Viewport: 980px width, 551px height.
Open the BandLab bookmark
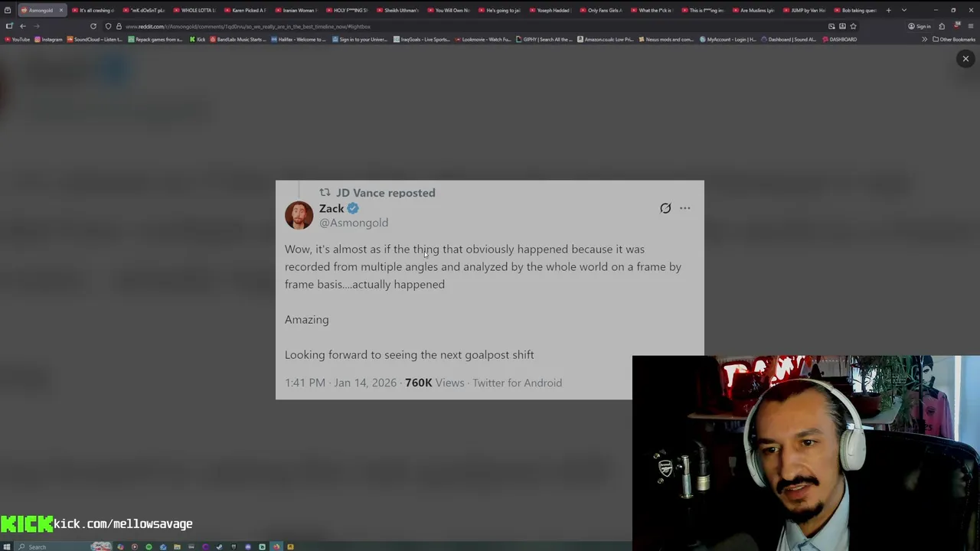[x=238, y=39]
